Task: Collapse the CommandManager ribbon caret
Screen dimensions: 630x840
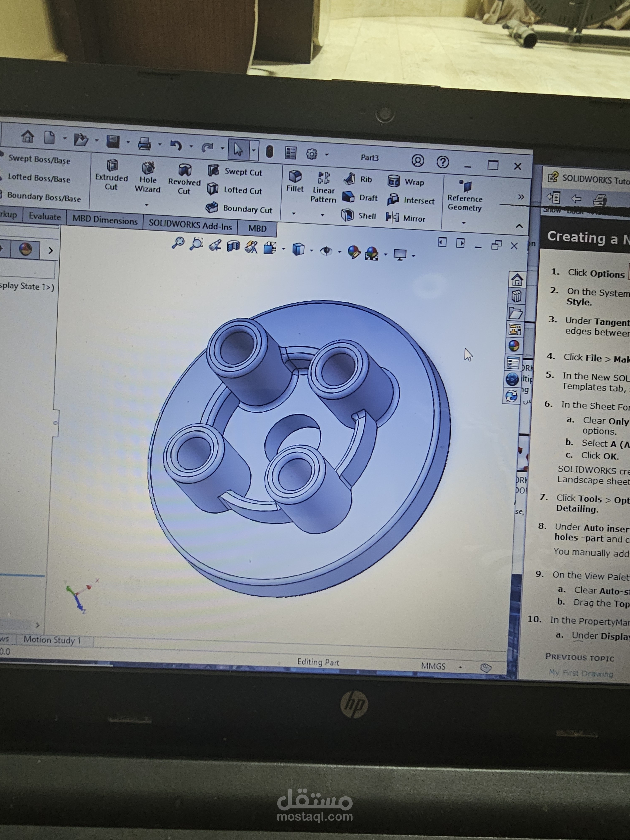Action: [519, 226]
